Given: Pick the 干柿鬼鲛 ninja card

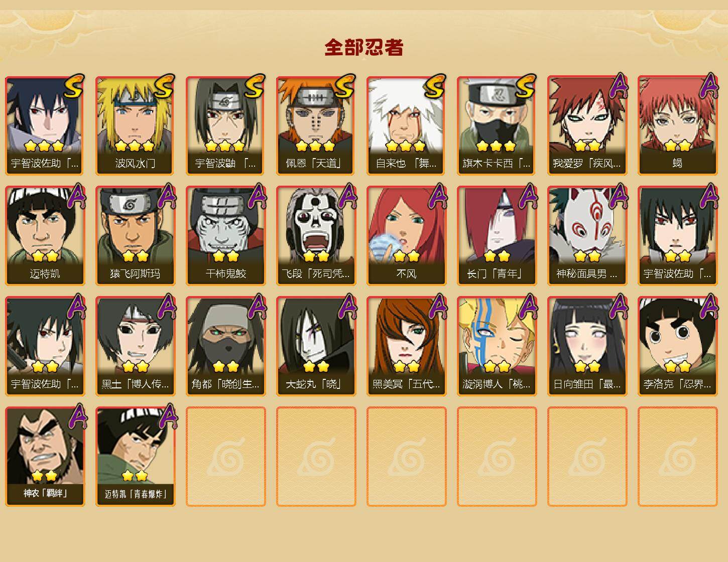Looking at the screenshot, I should tap(226, 236).
